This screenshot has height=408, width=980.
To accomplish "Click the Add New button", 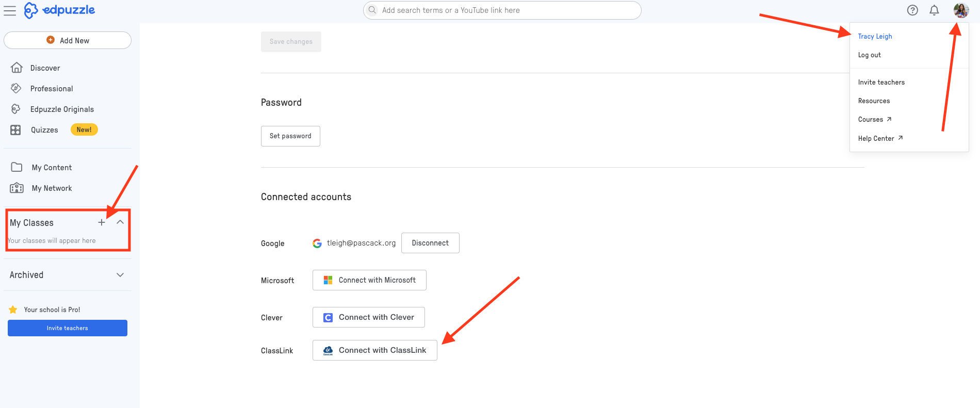I will 68,40.
